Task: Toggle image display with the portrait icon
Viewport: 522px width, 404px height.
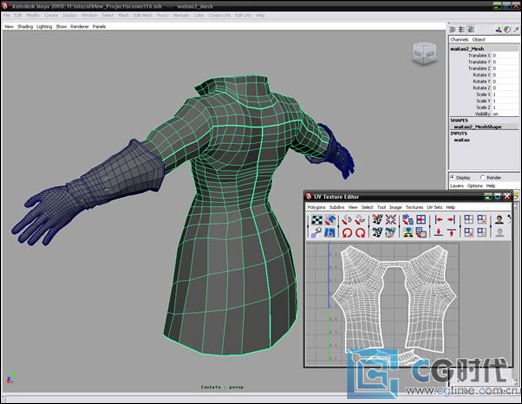Action: 499,220
